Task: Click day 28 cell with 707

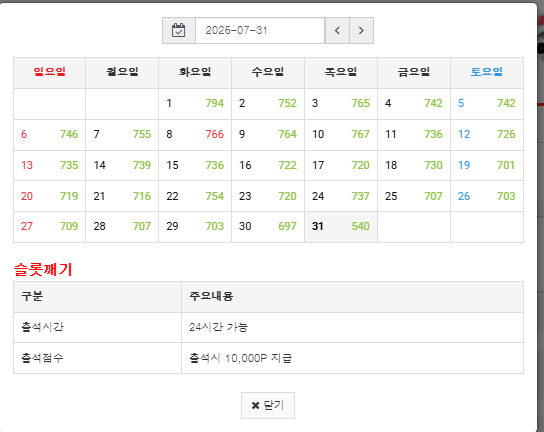Action: (x=122, y=227)
